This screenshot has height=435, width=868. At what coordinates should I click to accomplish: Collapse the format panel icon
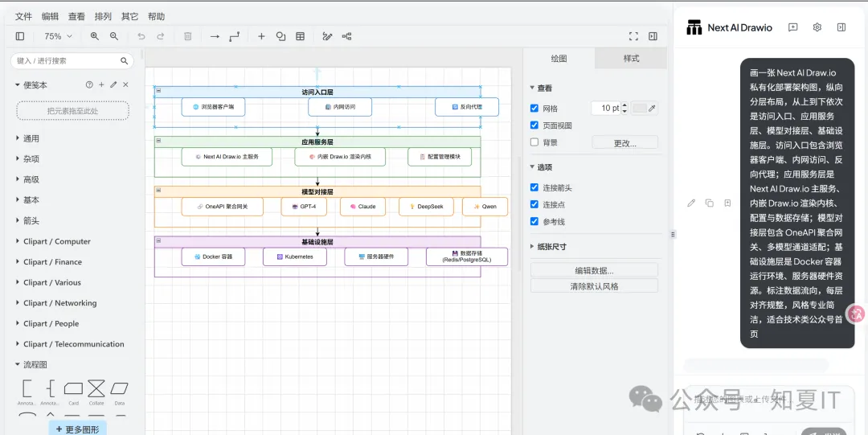click(653, 36)
